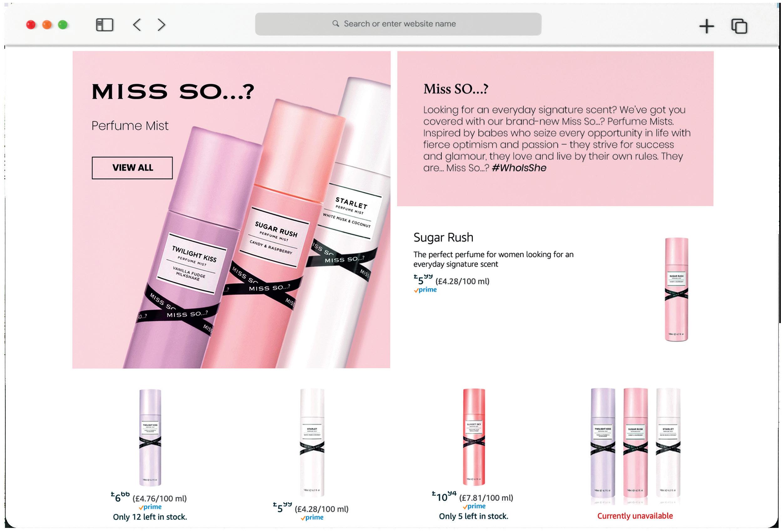Focus the Search or enter website name field
The image size is (783, 532).
coord(398,24)
